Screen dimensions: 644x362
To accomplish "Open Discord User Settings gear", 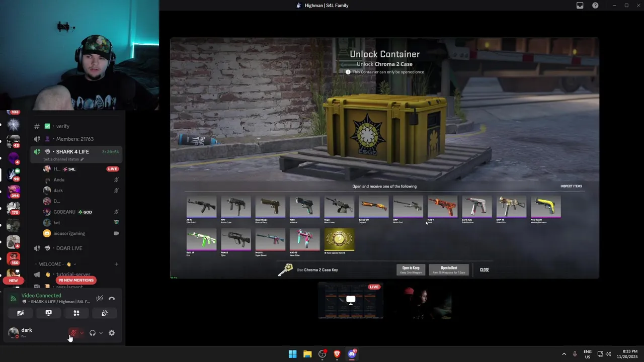I will 112,333.
